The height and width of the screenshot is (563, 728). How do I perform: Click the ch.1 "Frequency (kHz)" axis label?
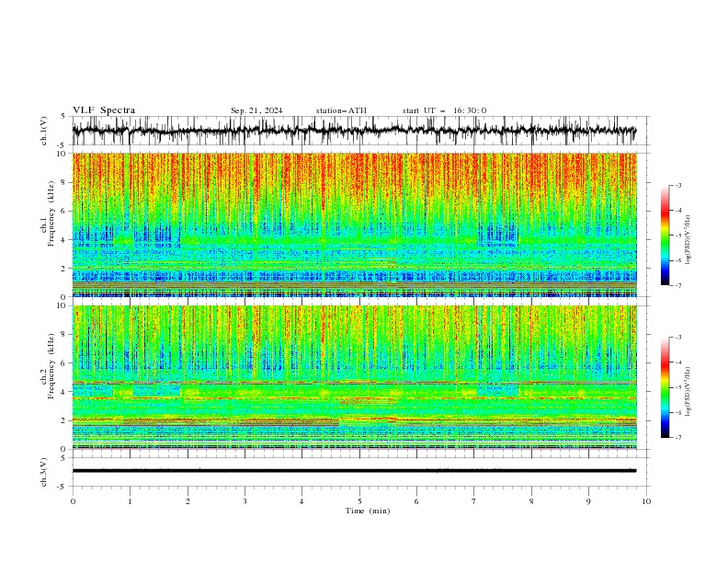pos(51,213)
